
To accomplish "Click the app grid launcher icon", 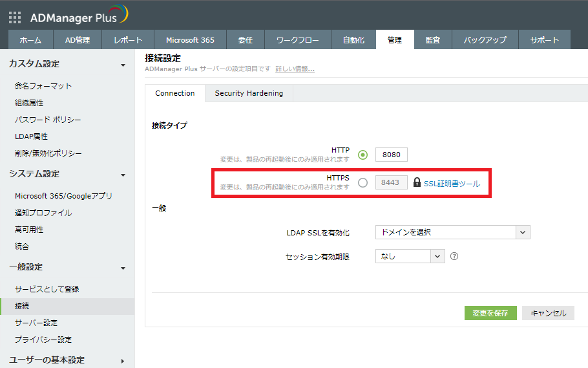I will point(14,17).
